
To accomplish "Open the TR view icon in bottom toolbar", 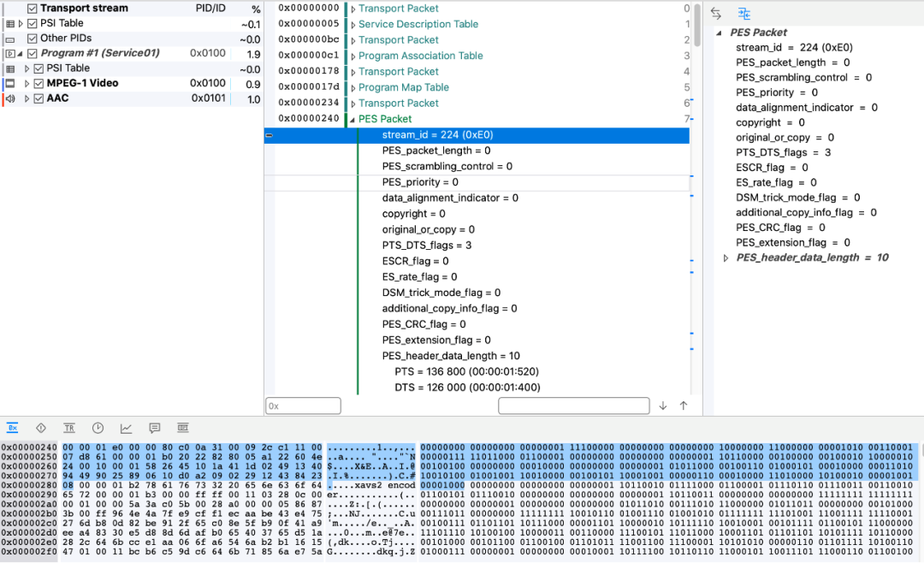I will 69,428.
